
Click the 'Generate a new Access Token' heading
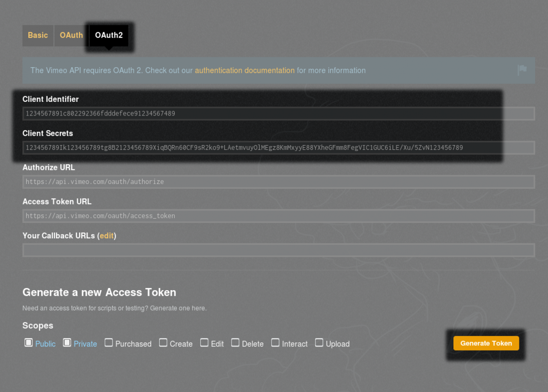pos(99,292)
